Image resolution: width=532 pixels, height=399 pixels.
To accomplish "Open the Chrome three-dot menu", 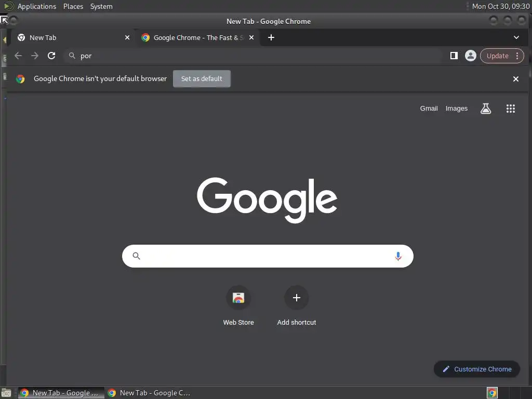I will [x=517, y=56].
